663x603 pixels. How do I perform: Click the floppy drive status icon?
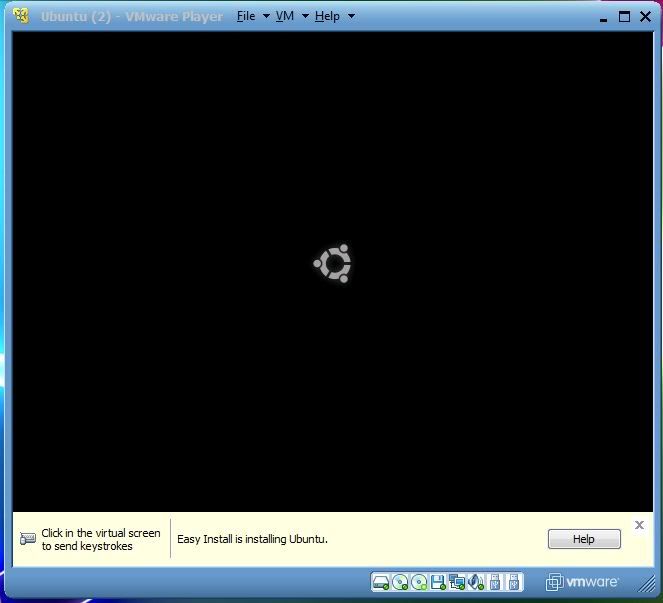438,582
